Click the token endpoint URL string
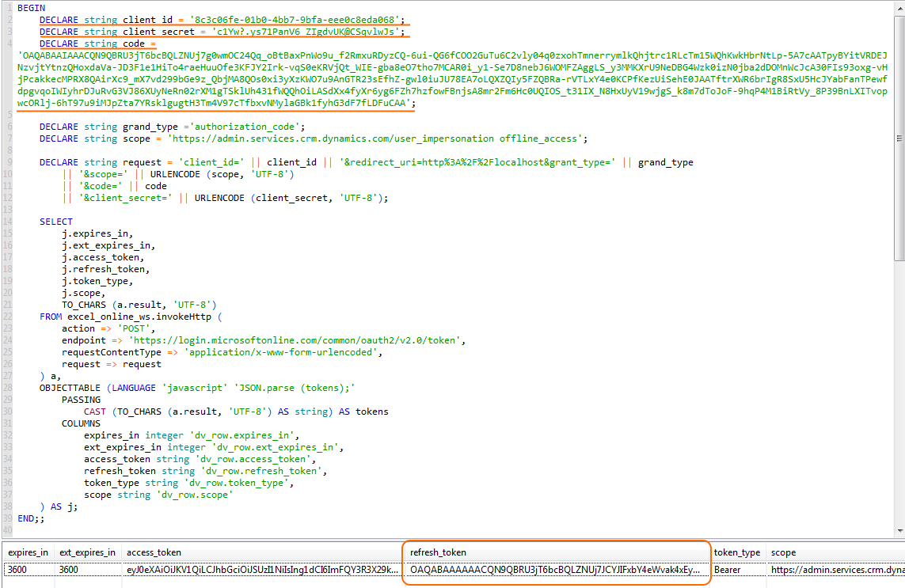 (342, 340)
